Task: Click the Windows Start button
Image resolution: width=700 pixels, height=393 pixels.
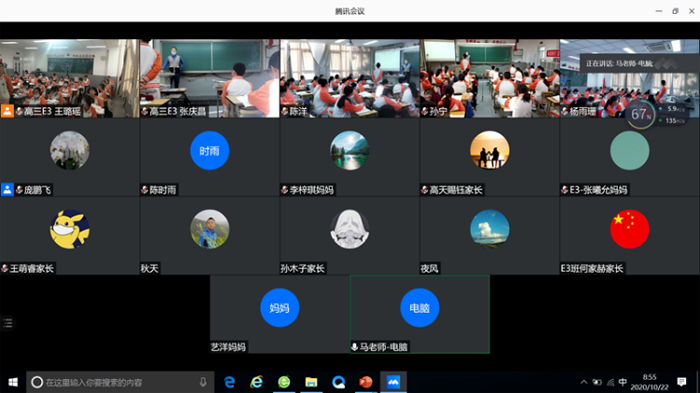Action: 13,382
